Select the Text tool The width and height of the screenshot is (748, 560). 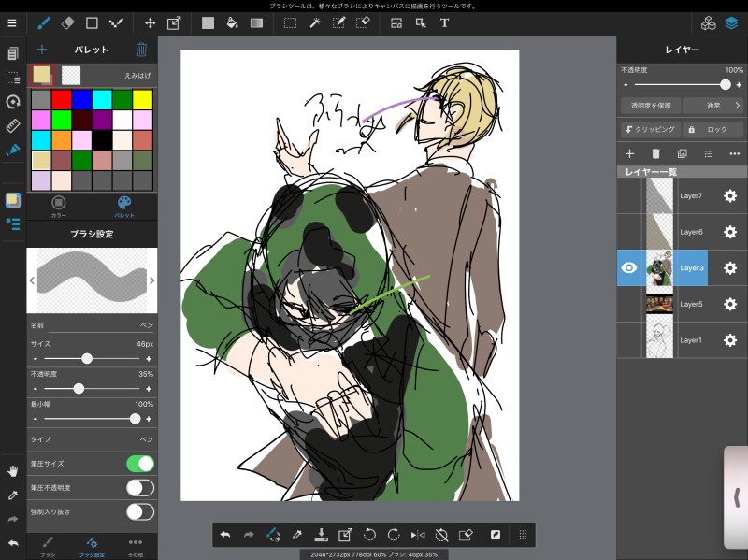pyautogui.click(x=444, y=22)
